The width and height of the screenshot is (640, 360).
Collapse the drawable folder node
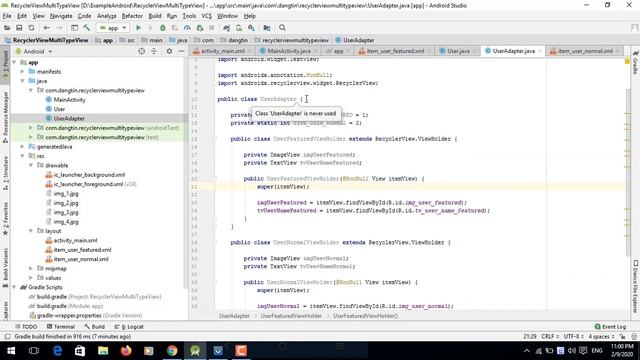click(x=31, y=165)
